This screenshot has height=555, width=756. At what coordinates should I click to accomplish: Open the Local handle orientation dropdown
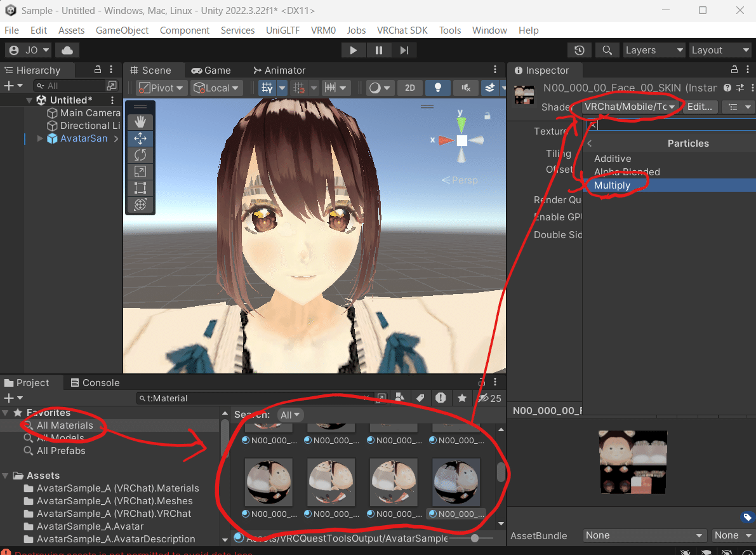(216, 88)
